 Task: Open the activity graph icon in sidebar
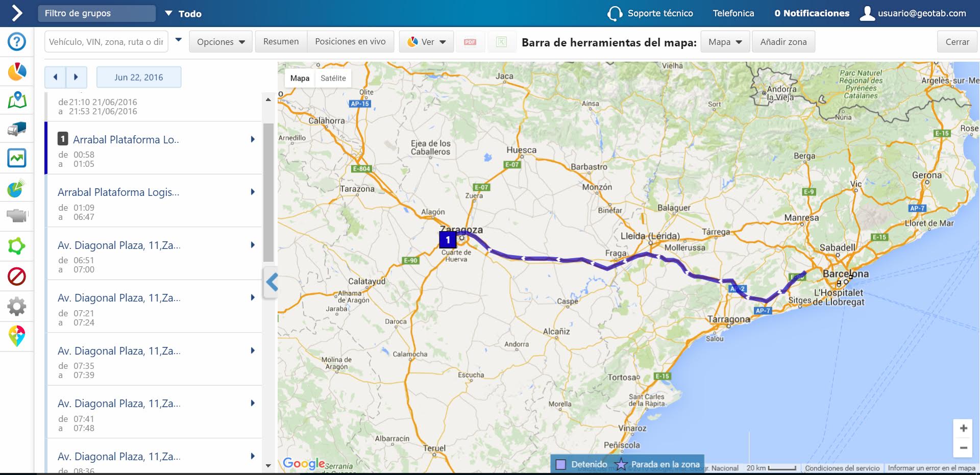point(17,158)
